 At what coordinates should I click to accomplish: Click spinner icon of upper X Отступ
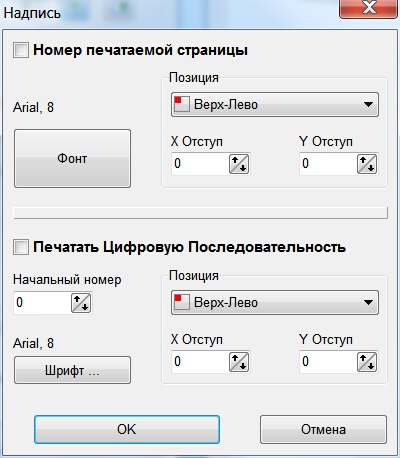(x=239, y=164)
